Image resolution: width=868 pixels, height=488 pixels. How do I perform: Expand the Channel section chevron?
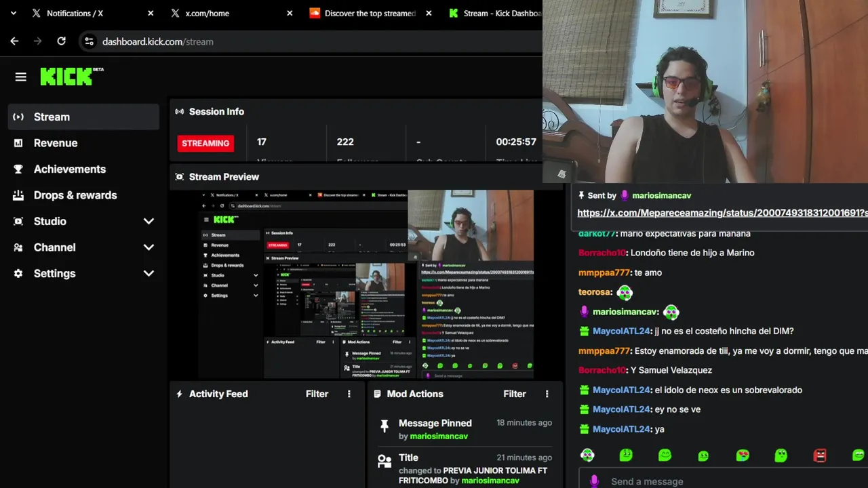click(149, 247)
